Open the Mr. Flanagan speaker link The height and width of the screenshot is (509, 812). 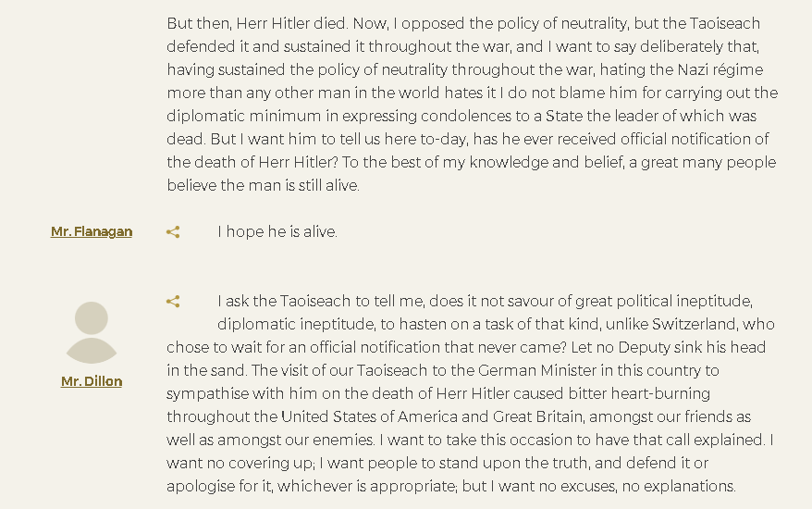click(x=92, y=231)
